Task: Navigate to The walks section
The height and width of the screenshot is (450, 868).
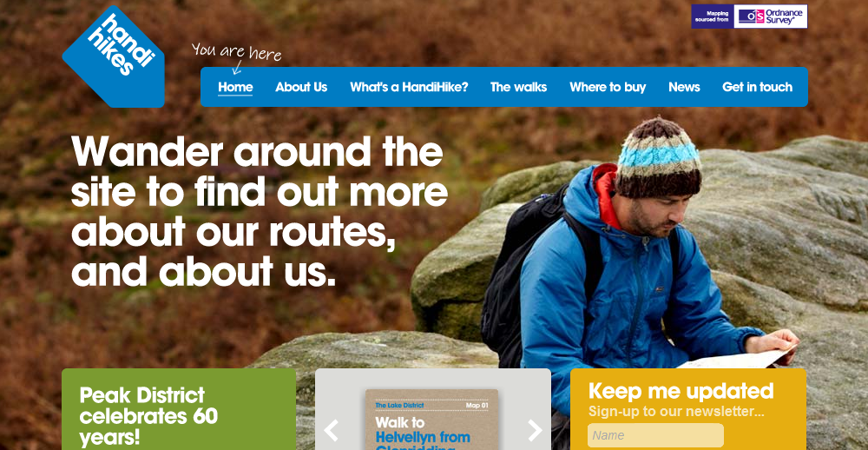Action: click(x=519, y=87)
